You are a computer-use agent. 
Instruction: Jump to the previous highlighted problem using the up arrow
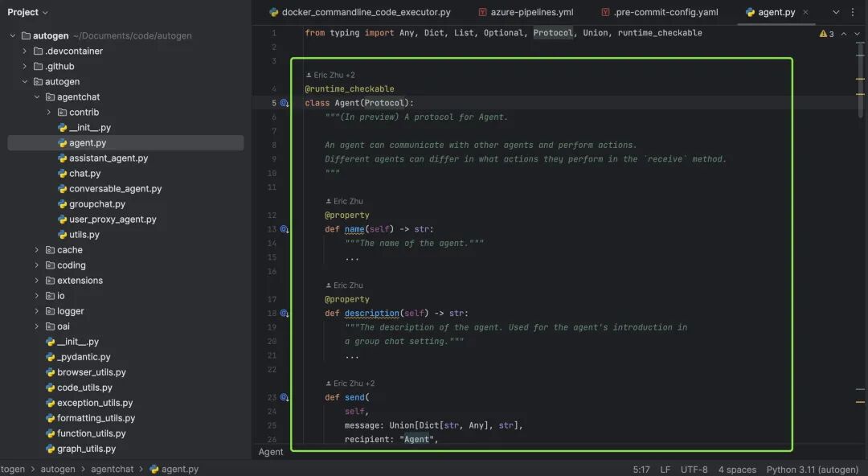click(x=843, y=34)
